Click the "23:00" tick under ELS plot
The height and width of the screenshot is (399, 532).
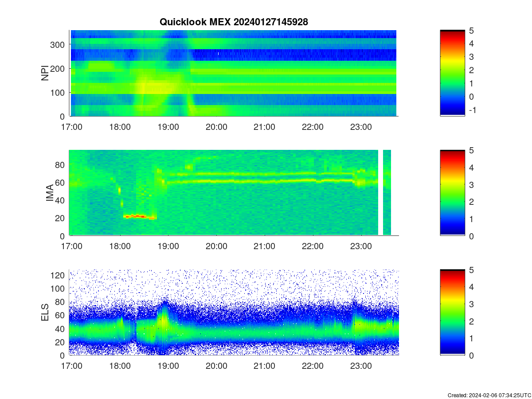click(x=361, y=366)
